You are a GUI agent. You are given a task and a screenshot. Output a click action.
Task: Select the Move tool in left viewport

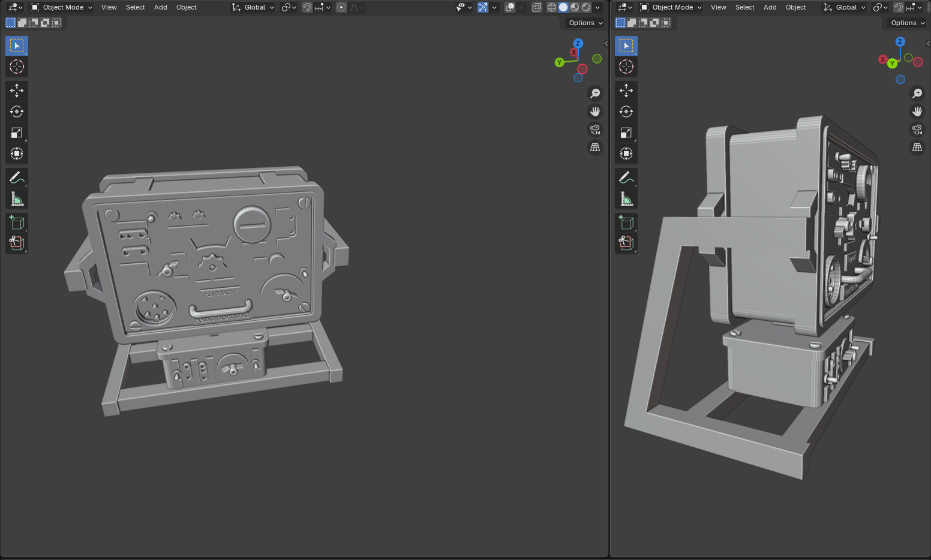point(17,91)
